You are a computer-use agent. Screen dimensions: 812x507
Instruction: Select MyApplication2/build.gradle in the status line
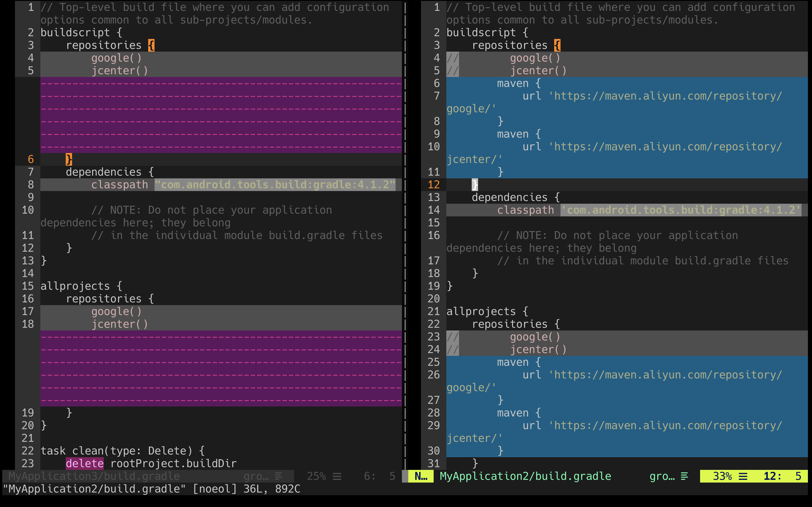pyautogui.click(x=525, y=476)
